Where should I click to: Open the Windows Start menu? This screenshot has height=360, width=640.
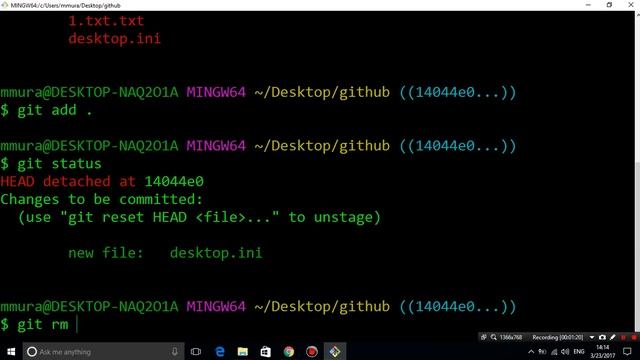[x=11, y=351]
